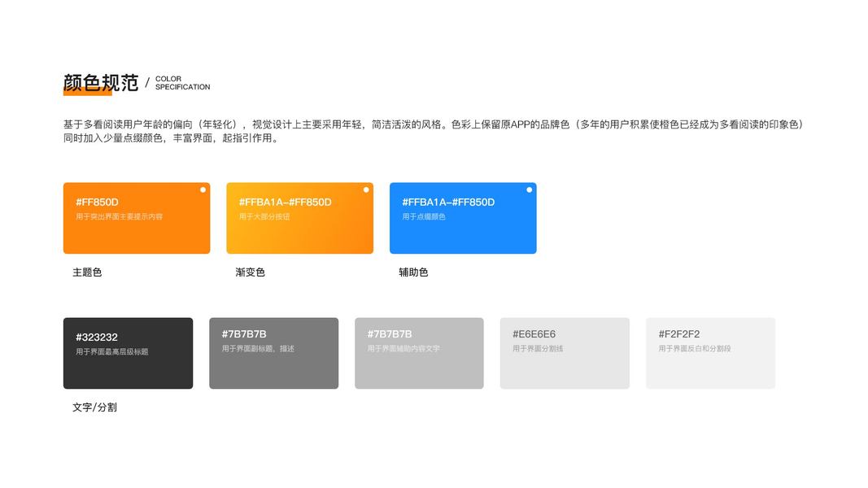
Task: Click the #E6E6E6 hex code text
Action: (x=534, y=334)
